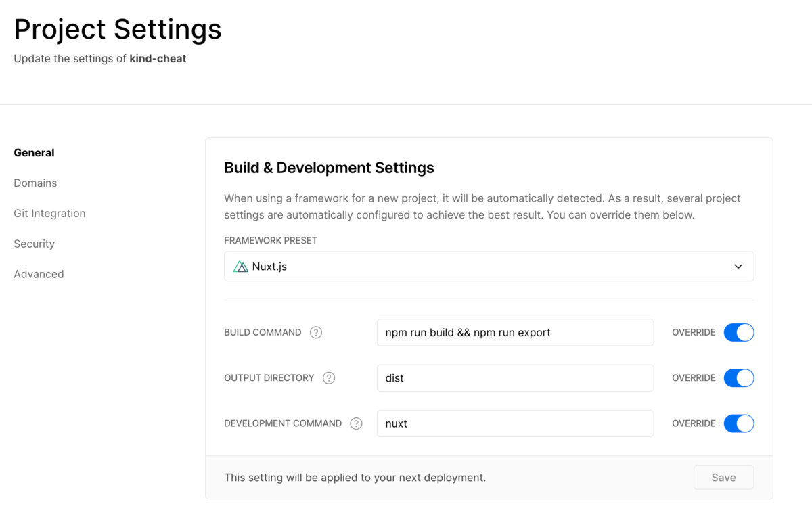Switch to the Security section
Viewport: 812px width, 529px height.
34,244
